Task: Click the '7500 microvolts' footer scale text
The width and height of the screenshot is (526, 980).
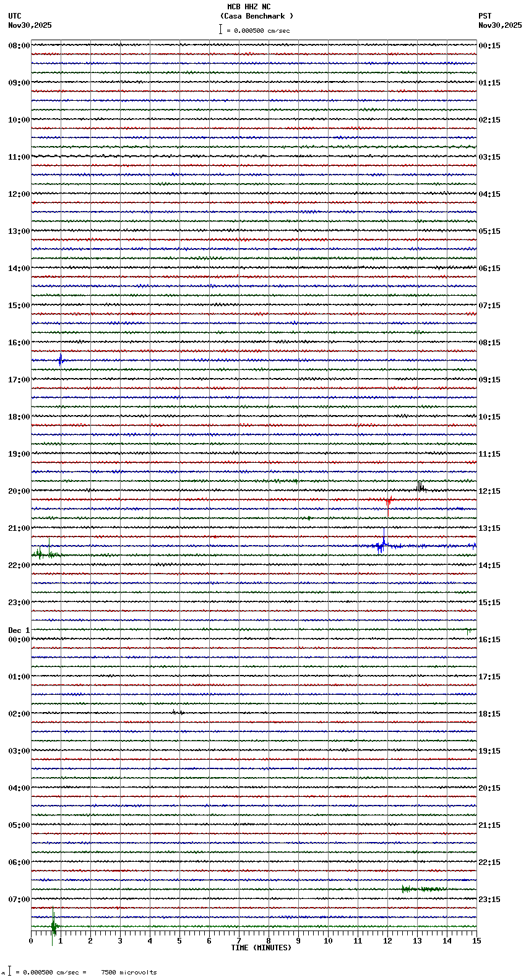Action: [x=129, y=973]
